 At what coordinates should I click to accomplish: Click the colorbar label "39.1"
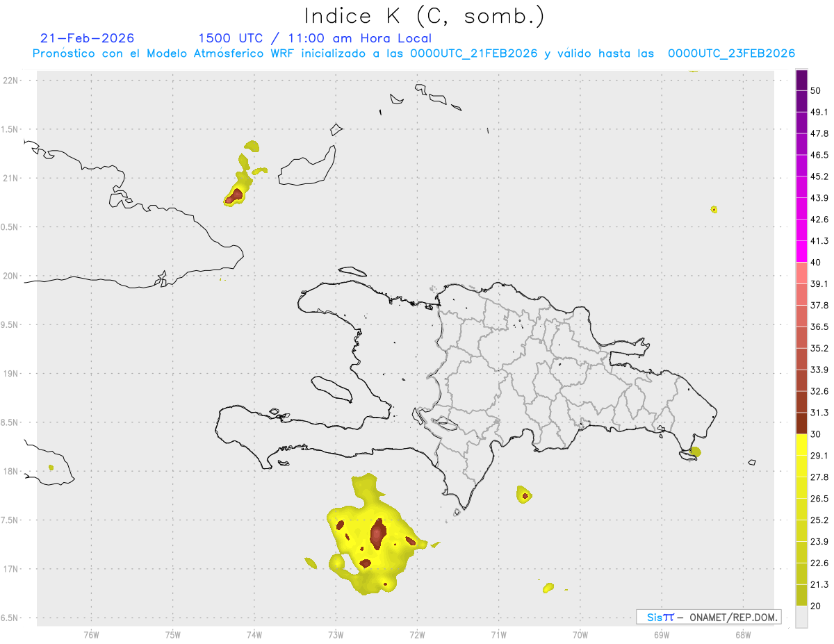(x=819, y=284)
